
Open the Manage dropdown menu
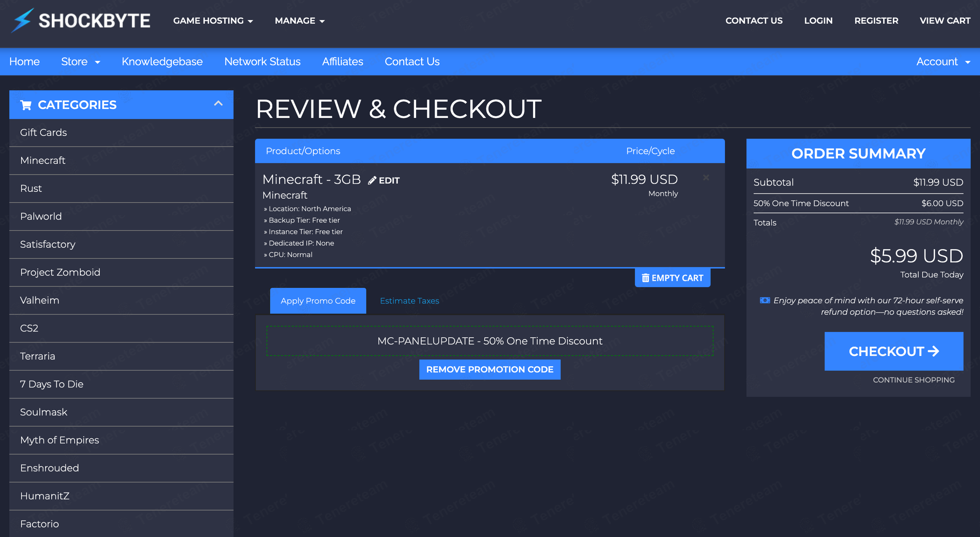[300, 21]
